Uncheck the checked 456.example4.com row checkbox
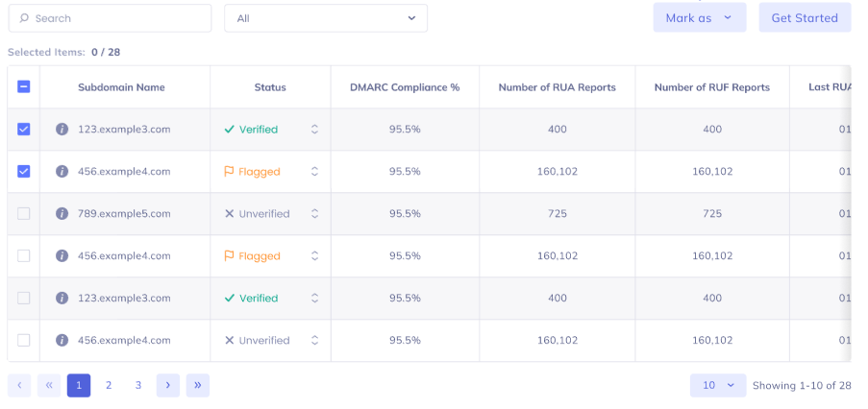Screen dimensions: 868x409 [x=24, y=171]
